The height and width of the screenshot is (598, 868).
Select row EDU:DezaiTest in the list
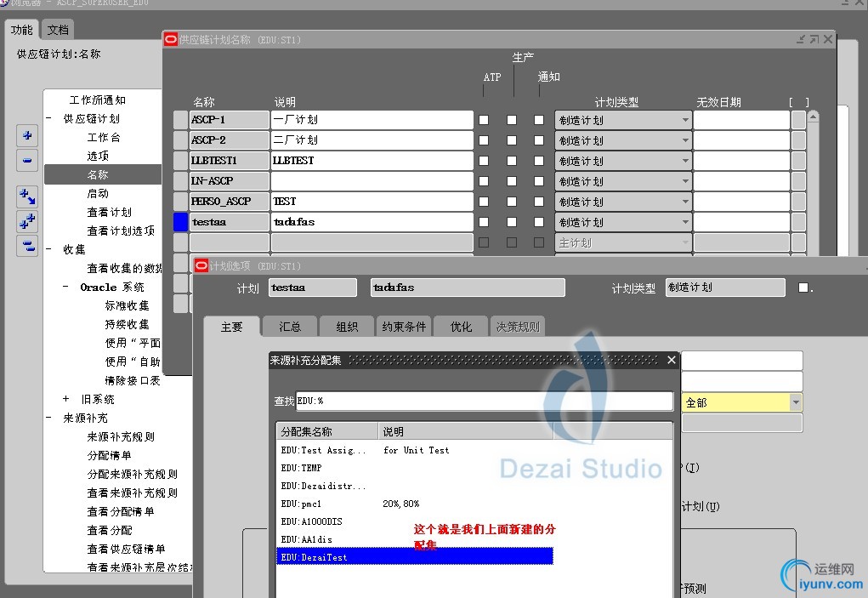coord(415,556)
